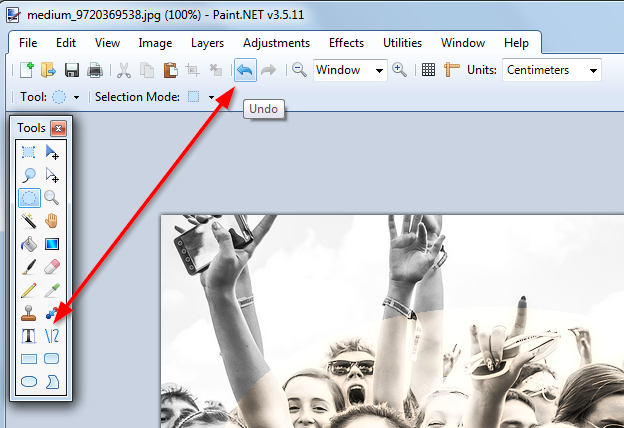Screen dimensions: 624x428
Task: Select the Pan hand tool
Action: [x=52, y=221]
